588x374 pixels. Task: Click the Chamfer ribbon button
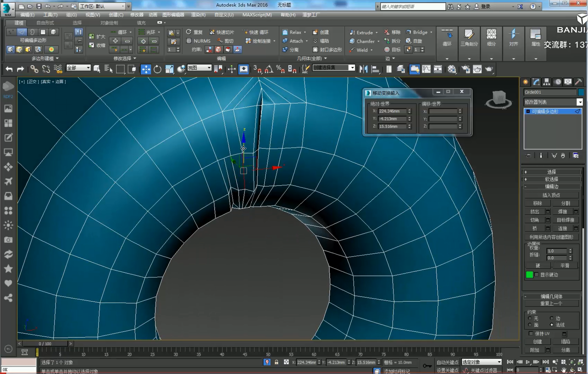pyautogui.click(x=364, y=41)
